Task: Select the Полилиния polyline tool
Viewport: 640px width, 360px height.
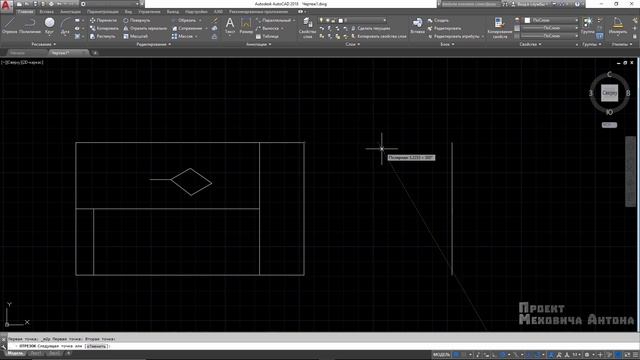Action: [x=29, y=26]
